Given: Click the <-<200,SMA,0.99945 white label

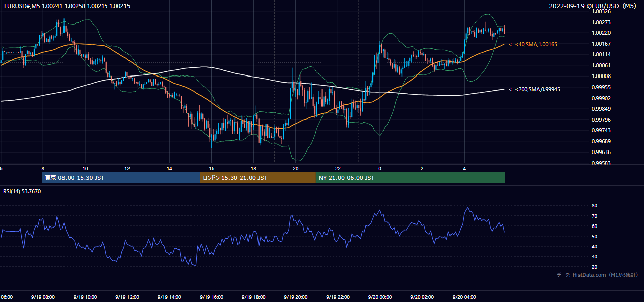Looking at the screenshot, I should click(534, 89).
